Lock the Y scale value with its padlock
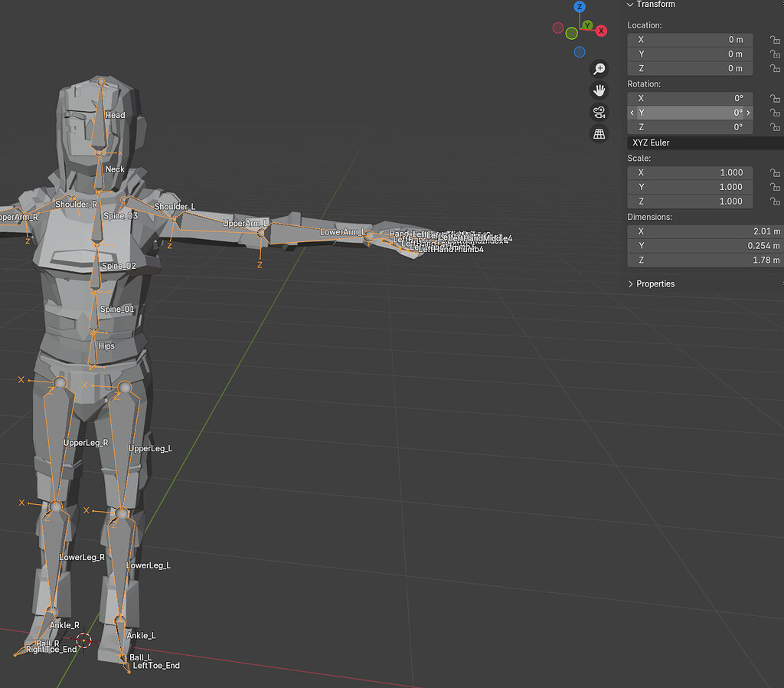The image size is (784, 688). [774, 186]
